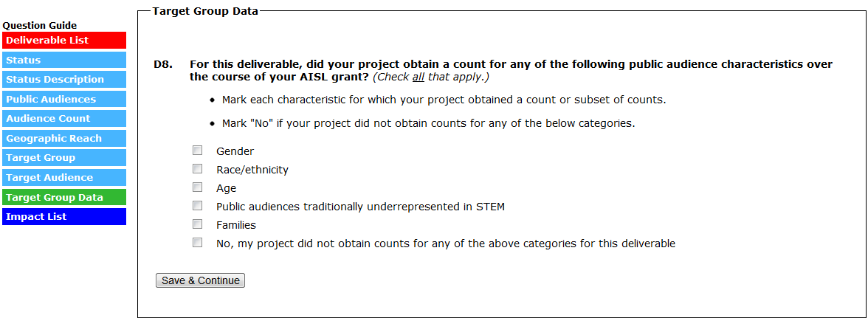Select Geographic Reach in the sidebar
Image resolution: width=868 pixels, height=321 pixels.
coord(64,139)
